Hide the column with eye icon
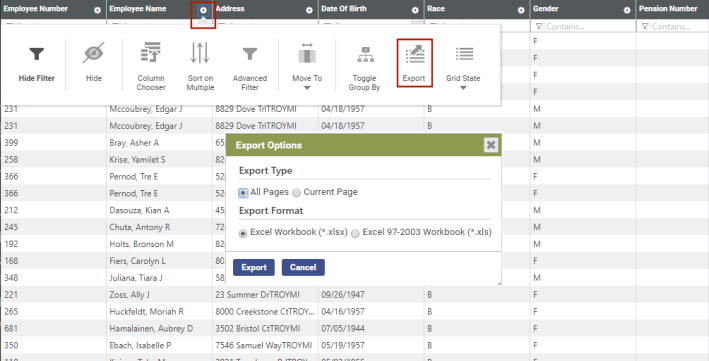709x361 pixels. click(94, 53)
